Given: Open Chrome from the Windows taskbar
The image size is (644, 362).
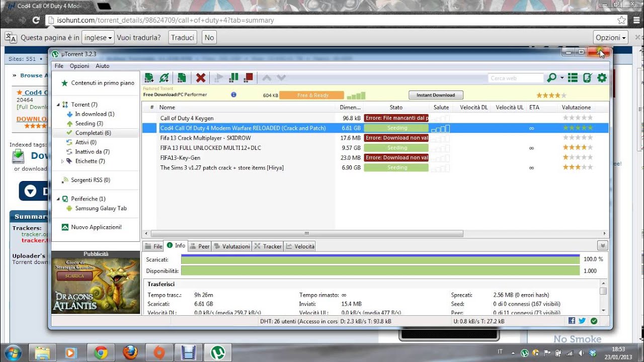Looking at the screenshot, I should click(101, 352).
